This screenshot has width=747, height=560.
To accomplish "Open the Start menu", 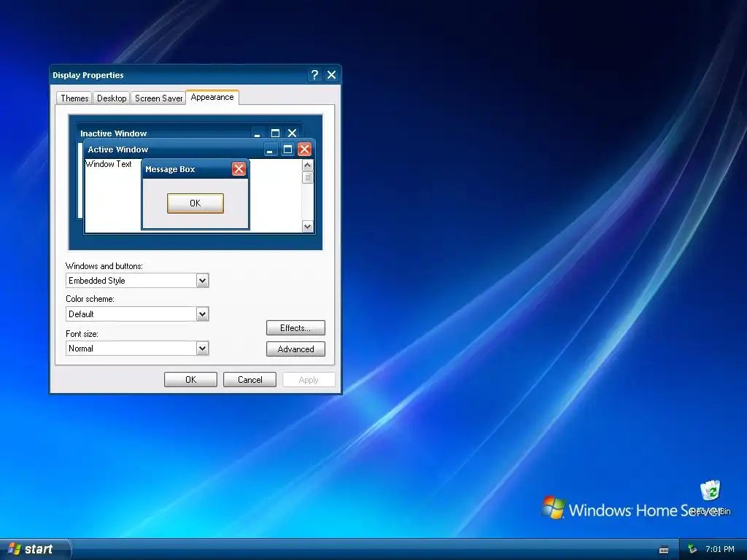I will (x=35, y=549).
